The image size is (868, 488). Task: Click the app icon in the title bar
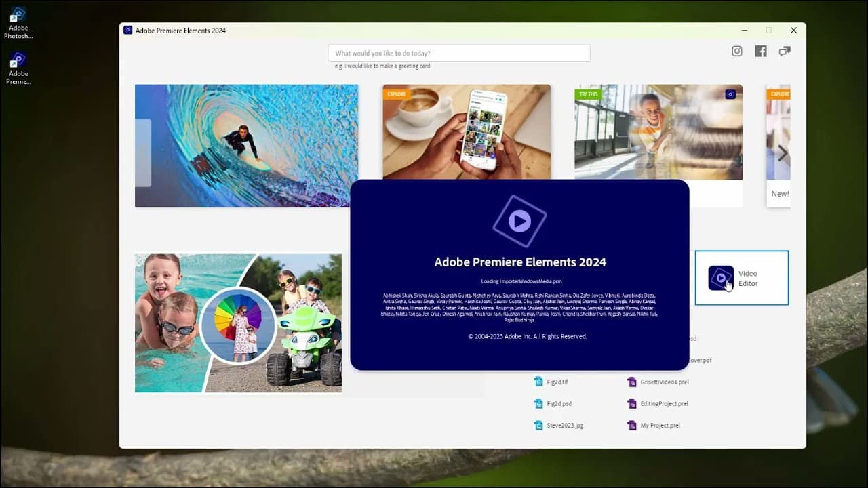click(127, 30)
